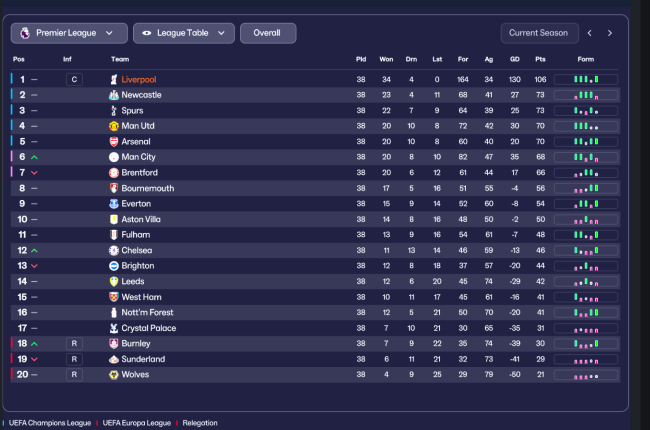Go to the previous season arrow
This screenshot has width=650, height=430.
(x=590, y=33)
